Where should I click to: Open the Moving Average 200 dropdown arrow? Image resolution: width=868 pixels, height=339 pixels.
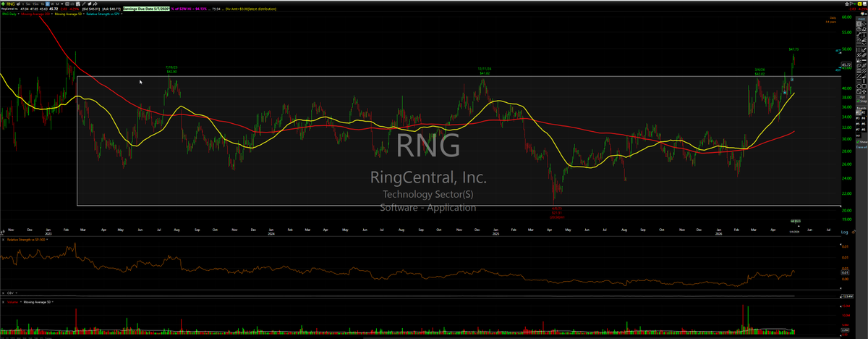pyautogui.click(x=52, y=14)
